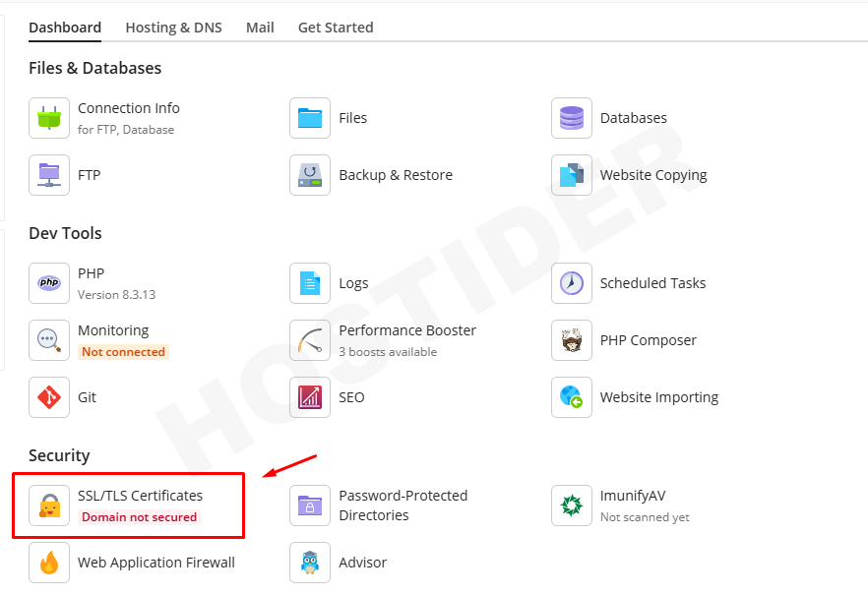Click the Databases cylinder icon
Screen dimensions: 868x594
click(x=572, y=118)
